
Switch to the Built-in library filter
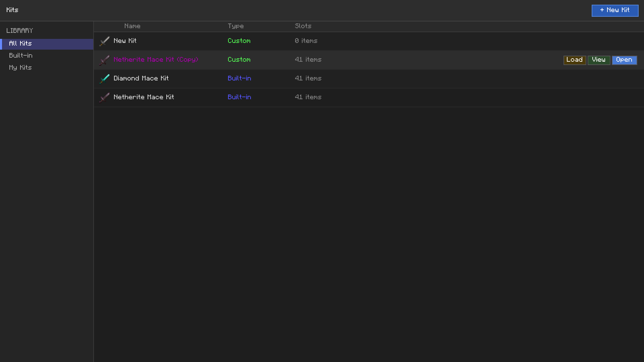coord(47,56)
